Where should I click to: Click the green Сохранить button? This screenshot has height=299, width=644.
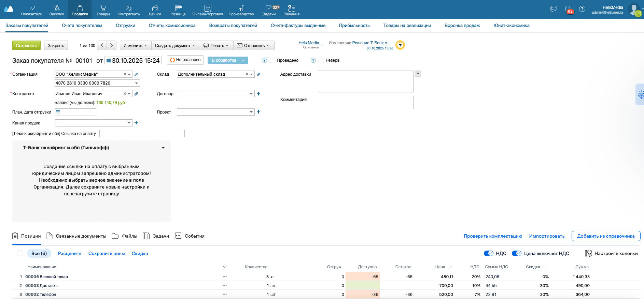(26, 45)
